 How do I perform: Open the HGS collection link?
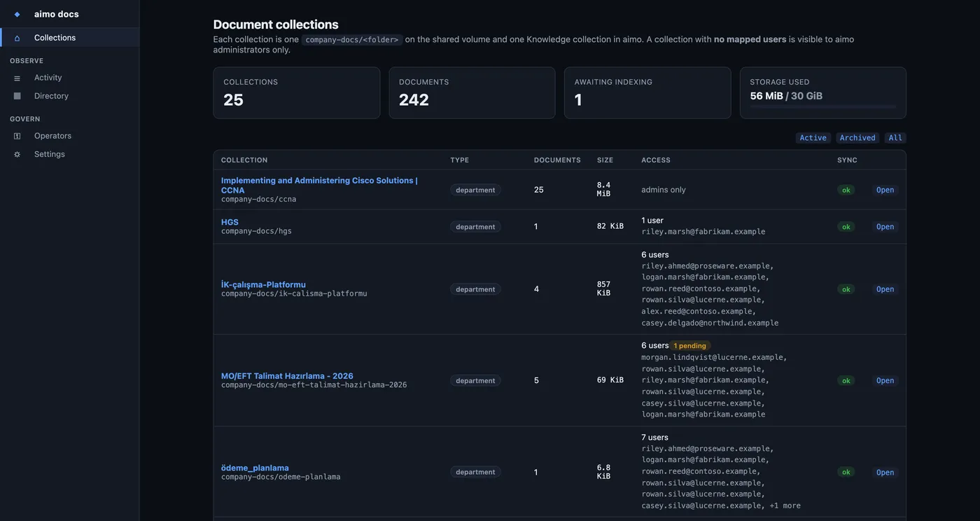230,222
